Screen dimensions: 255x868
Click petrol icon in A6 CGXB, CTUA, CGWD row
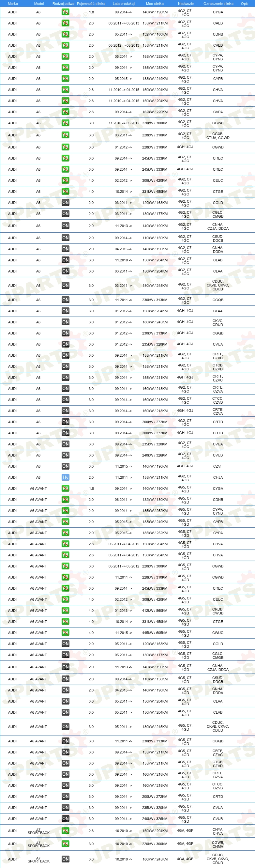[x=65, y=135]
